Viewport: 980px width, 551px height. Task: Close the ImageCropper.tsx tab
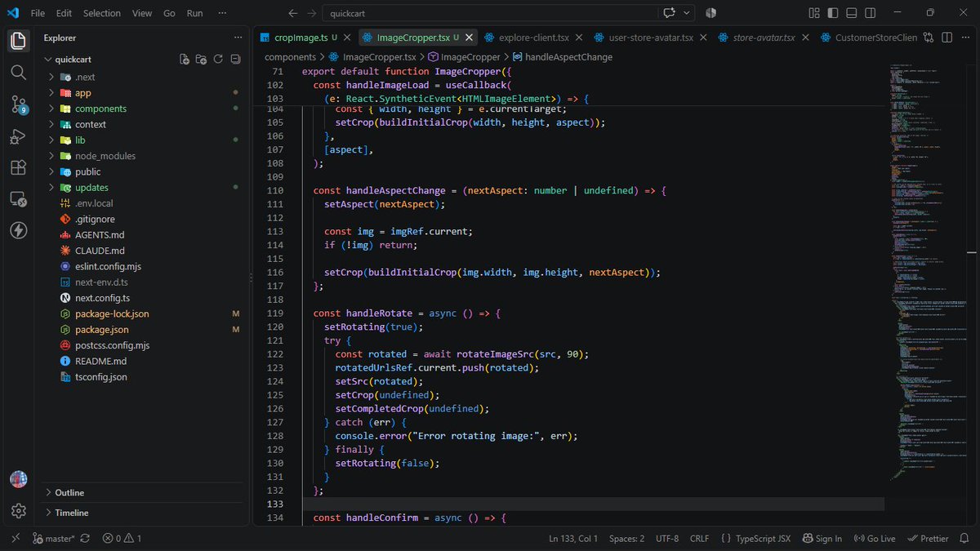(x=469, y=38)
